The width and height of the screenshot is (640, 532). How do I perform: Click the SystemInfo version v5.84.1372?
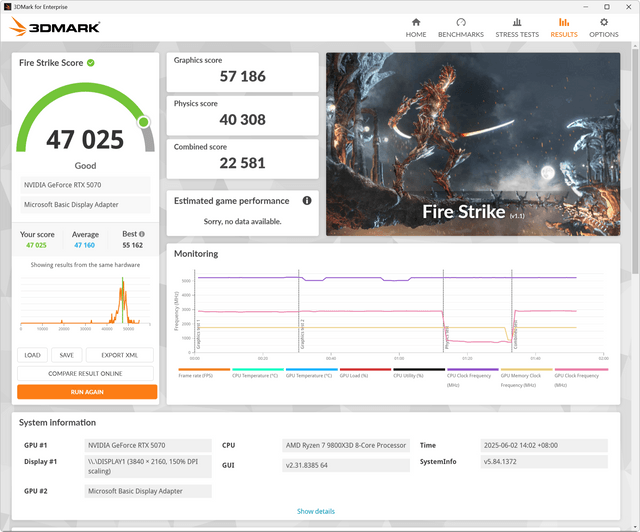[544, 462]
